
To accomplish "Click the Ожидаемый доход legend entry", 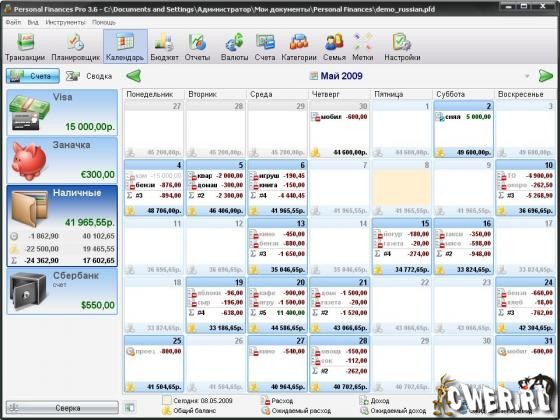I will pyautogui.click(x=393, y=411).
